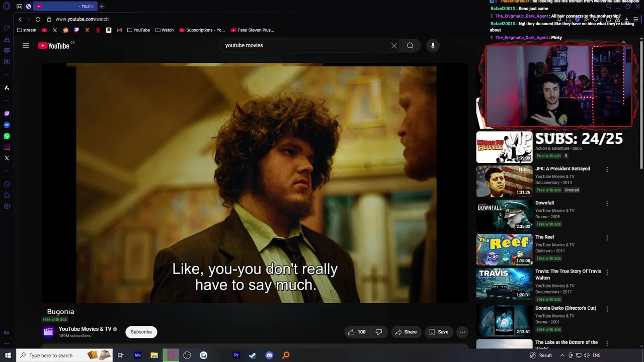Click the volume speaker icon in system tray
This screenshot has height=362, width=644.
tap(586, 355)
